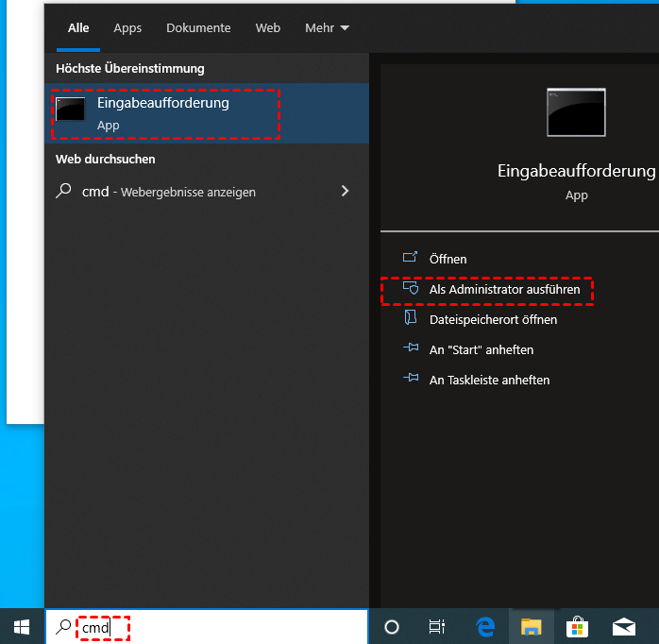Launch Microsoft Edge from the taskbar
Image resolution: width=659 pixels, height=644 pixels.
click(x=485, y=626)
